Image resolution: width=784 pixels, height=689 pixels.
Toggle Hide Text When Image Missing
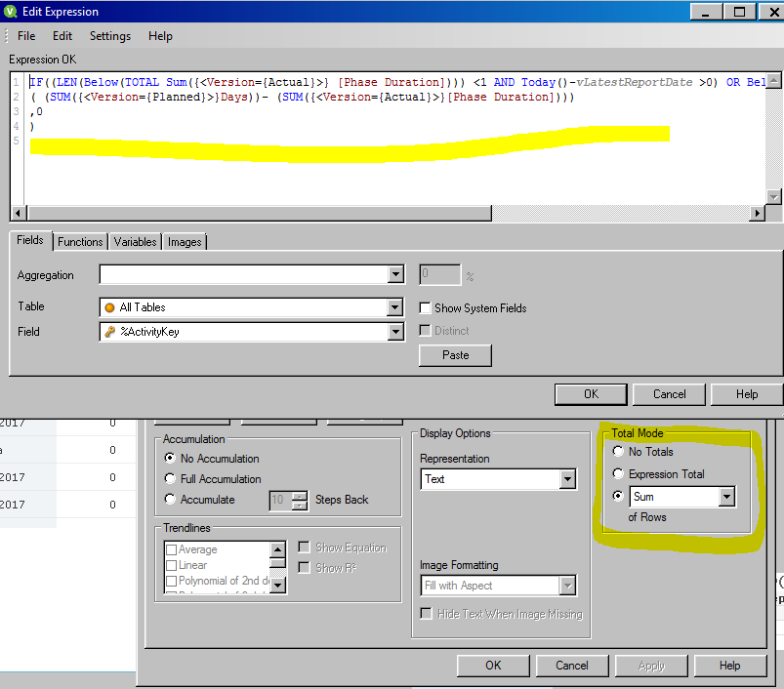click(x=427, y=614)
